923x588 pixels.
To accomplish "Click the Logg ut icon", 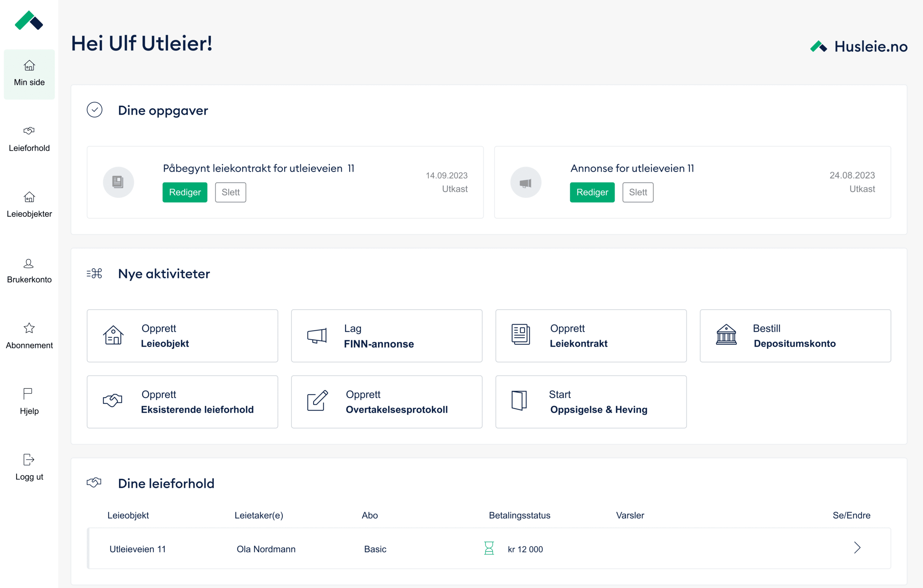I will click(29, 460).
